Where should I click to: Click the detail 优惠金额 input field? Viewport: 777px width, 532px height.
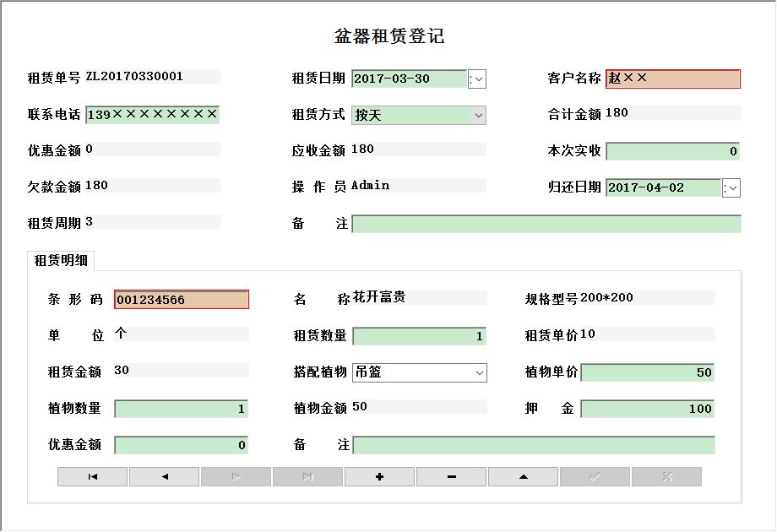point(182,445)
